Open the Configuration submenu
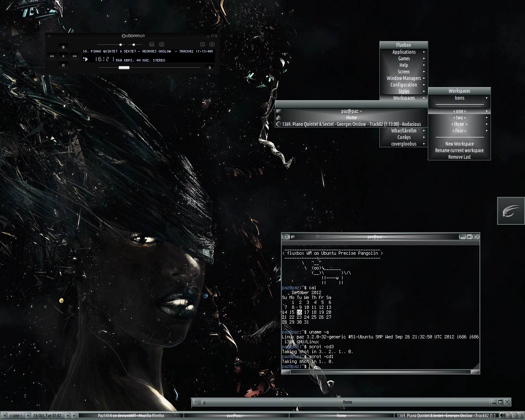 coord(404,85)
